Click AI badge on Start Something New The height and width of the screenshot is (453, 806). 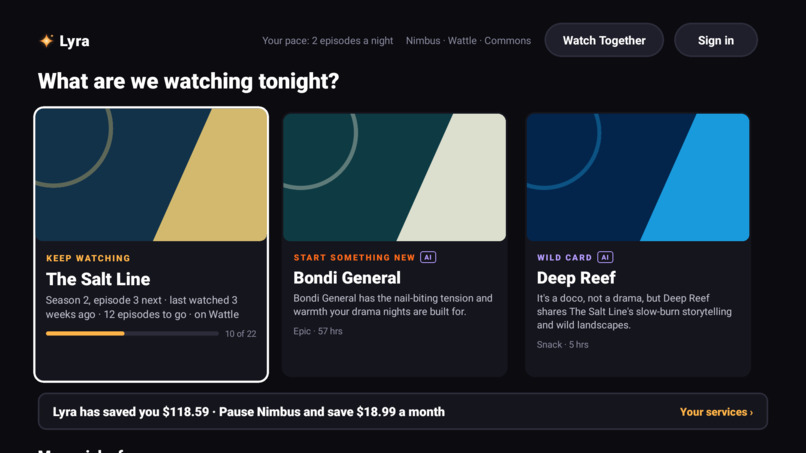[428, 257]
